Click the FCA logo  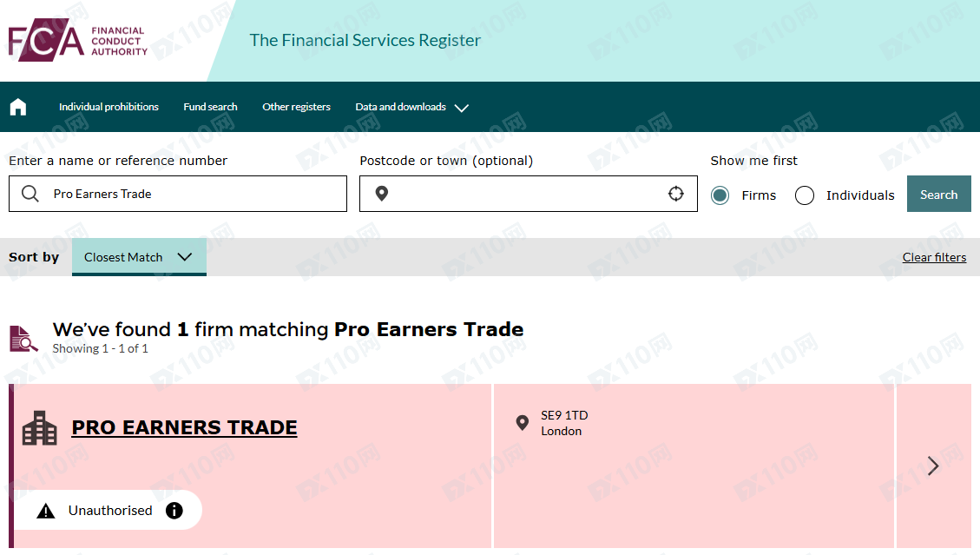click(78, 41)
